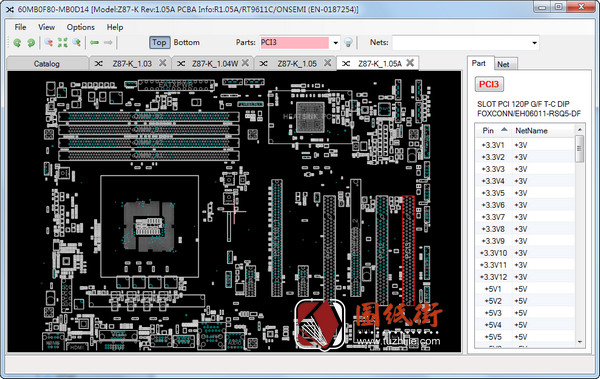Click the grey forward arrow icon
The image size is (600, 379).
108,42
